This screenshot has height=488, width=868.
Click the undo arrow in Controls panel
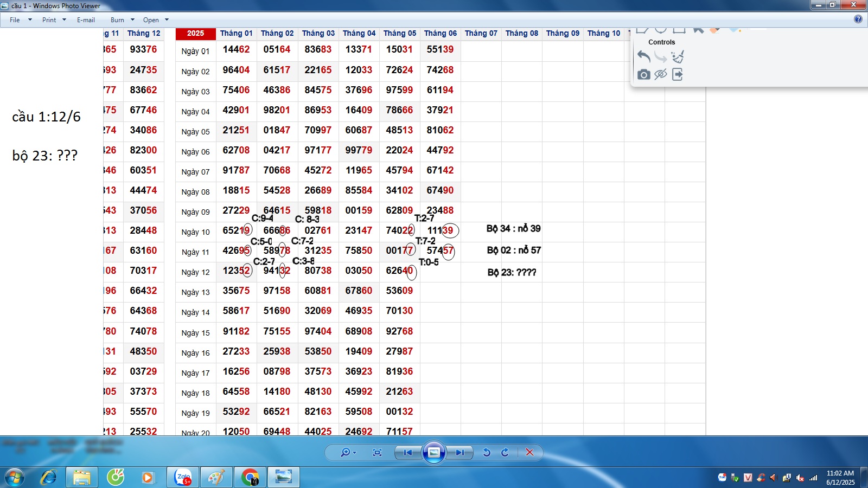(x=644, y=56)
